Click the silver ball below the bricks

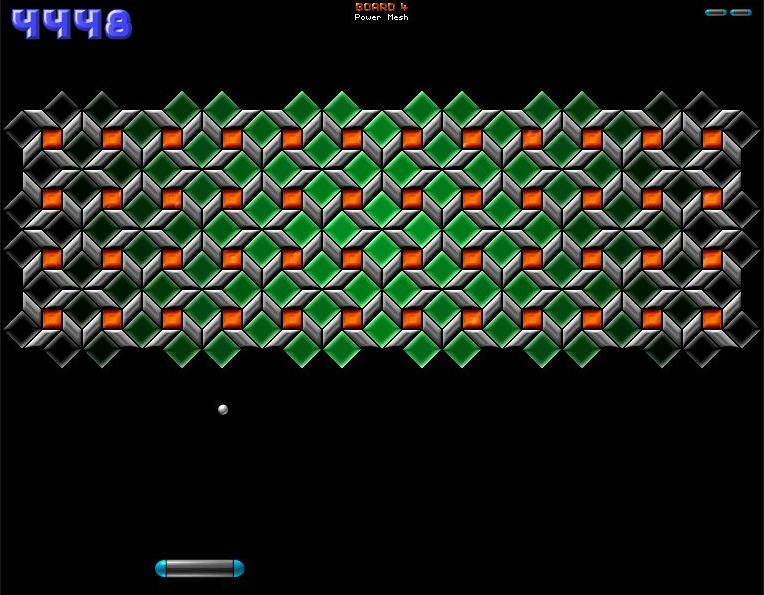tap(223, 409)
